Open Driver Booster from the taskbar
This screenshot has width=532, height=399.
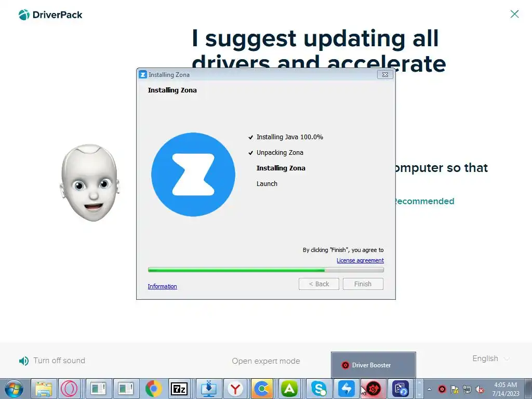tap(373, 389)
